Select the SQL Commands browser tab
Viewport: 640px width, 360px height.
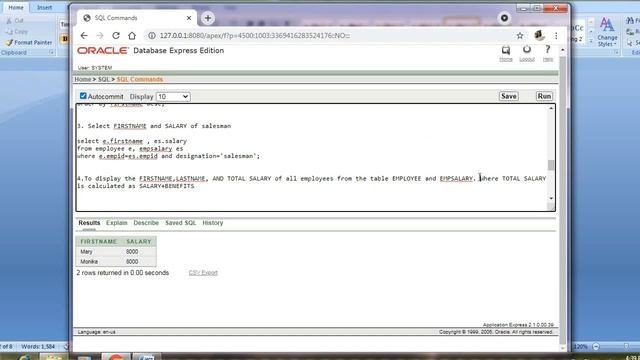[x=137, y=18]
